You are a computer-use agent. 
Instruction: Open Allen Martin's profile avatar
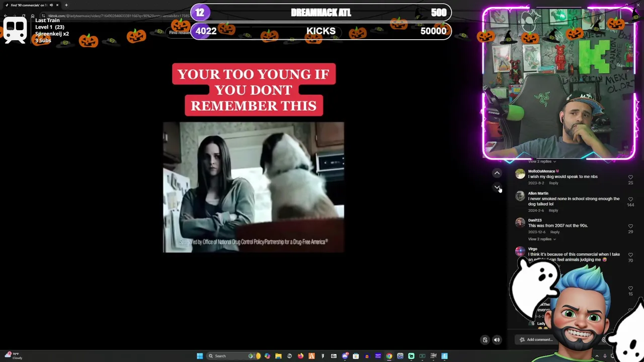click(x=520, y=197)
